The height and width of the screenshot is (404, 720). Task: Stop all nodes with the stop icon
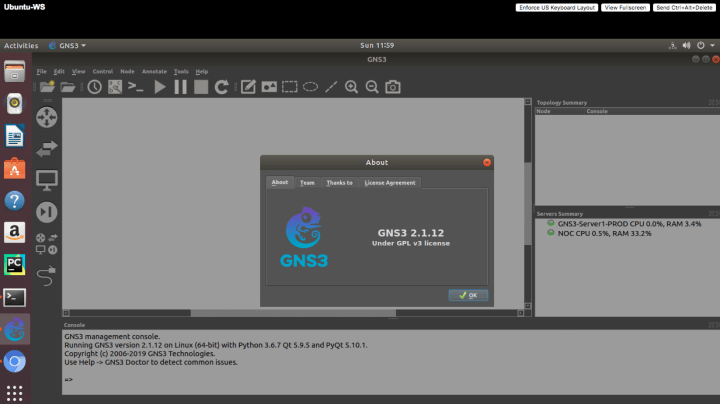tap(201, 87)
